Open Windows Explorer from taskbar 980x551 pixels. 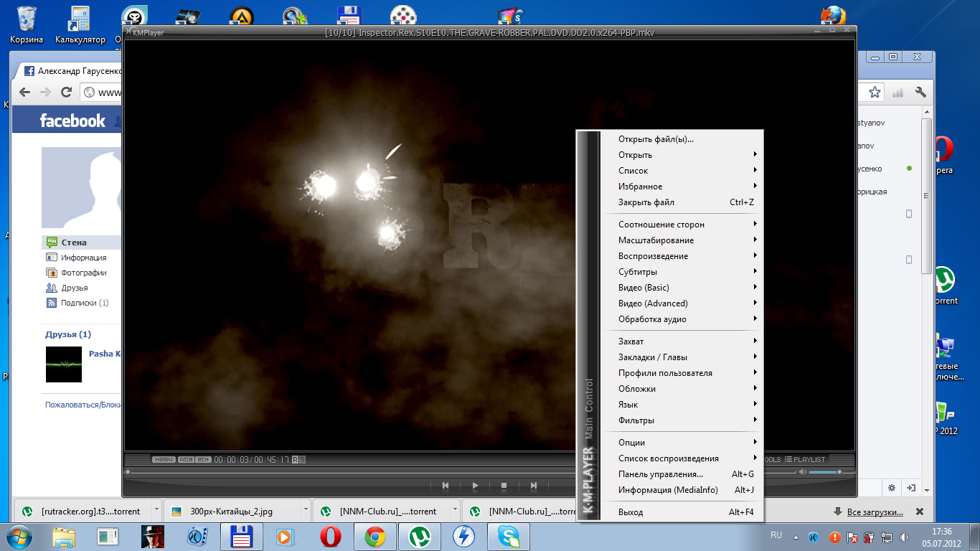pos(64,536)
